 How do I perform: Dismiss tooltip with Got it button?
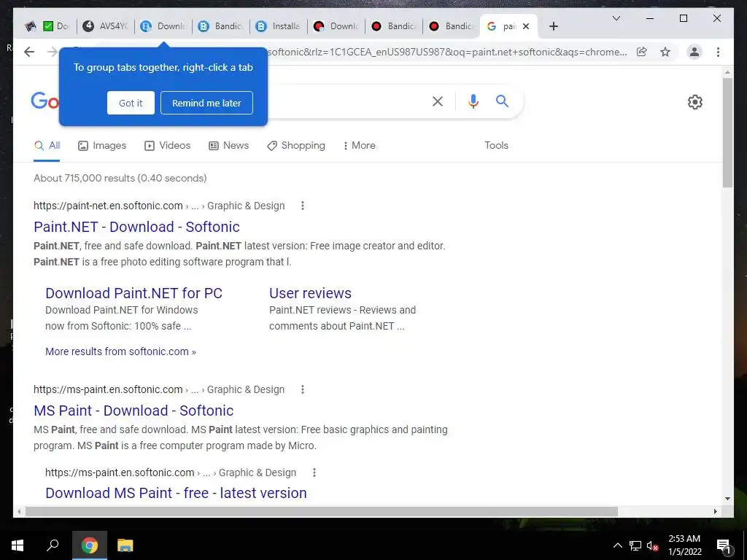point(131,103)
